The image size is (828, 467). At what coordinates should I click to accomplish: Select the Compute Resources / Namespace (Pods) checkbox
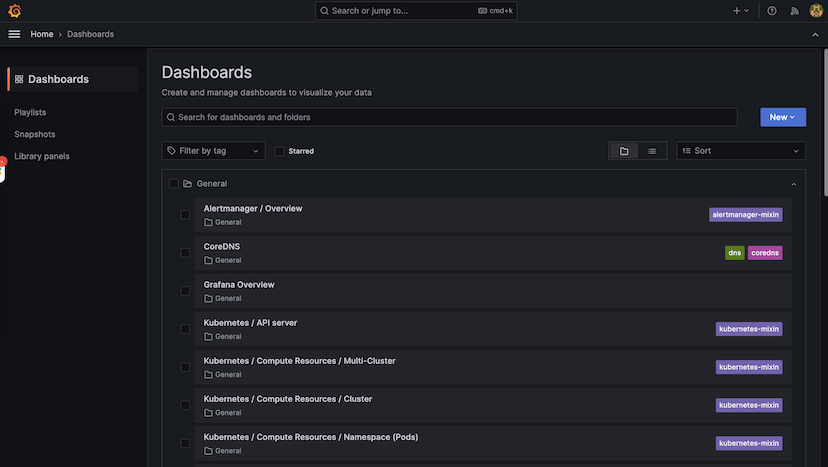pyautogui.click(x=185, y=443)
